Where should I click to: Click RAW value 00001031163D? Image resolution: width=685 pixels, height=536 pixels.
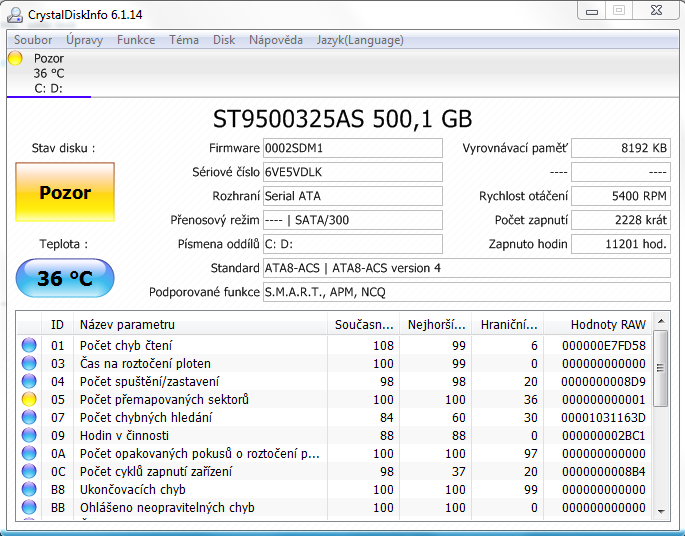(x=604, y=418)
